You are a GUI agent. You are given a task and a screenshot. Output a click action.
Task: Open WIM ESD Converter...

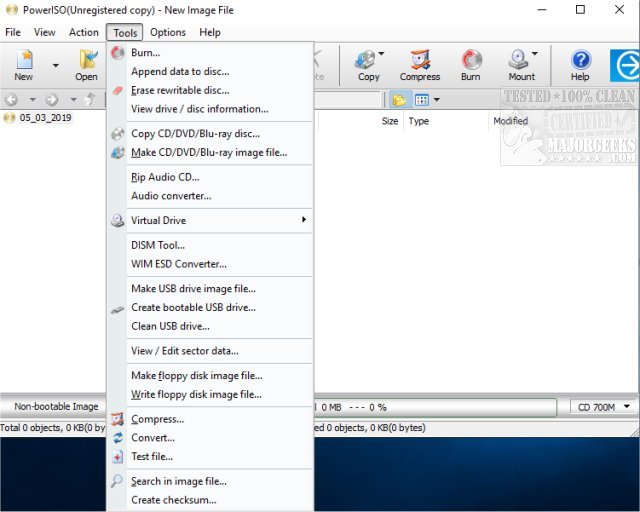(211, 264)
